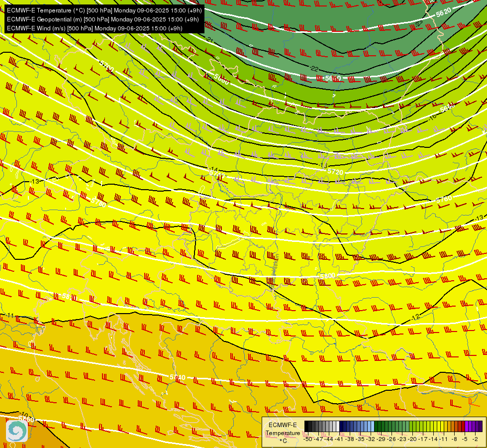
Task: Click legend tick label -14
Action: pyautogui.click(x=433, y=439)
